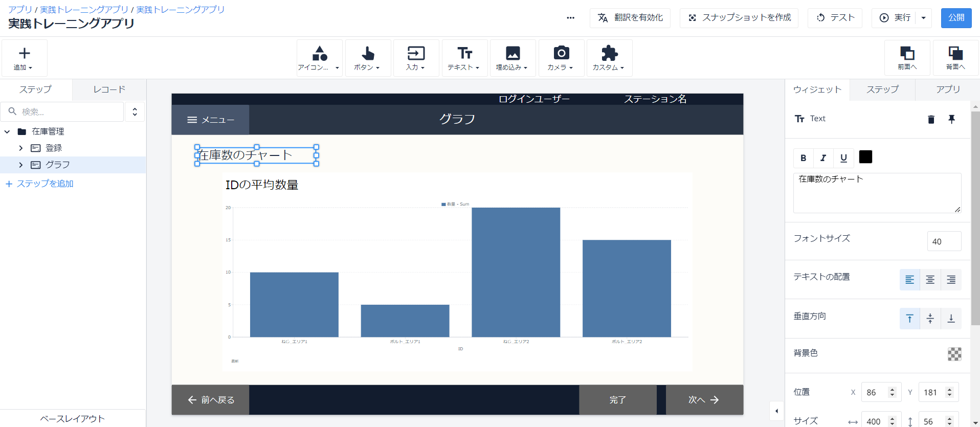Open the アプリ breadcrumb link

coord(20,9)
